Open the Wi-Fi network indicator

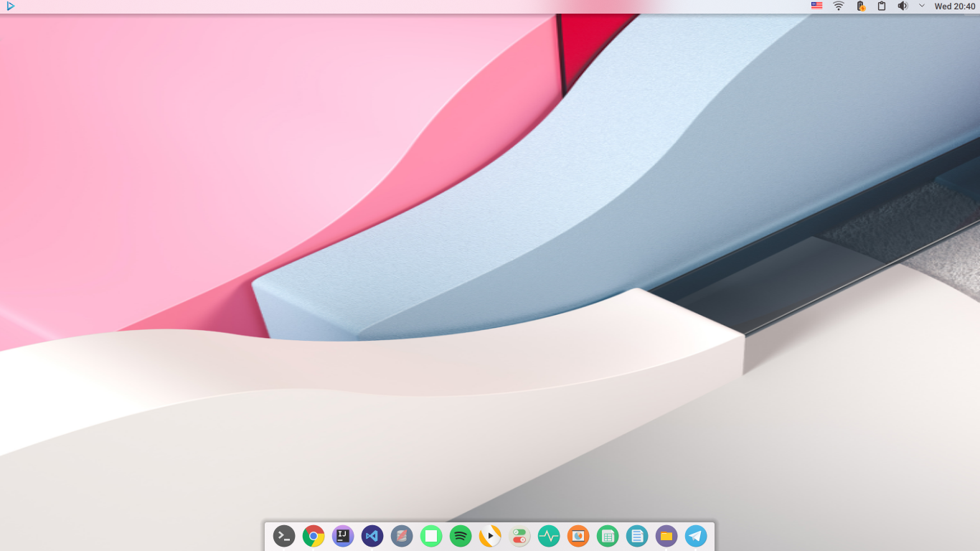click(x=839, y=6)
